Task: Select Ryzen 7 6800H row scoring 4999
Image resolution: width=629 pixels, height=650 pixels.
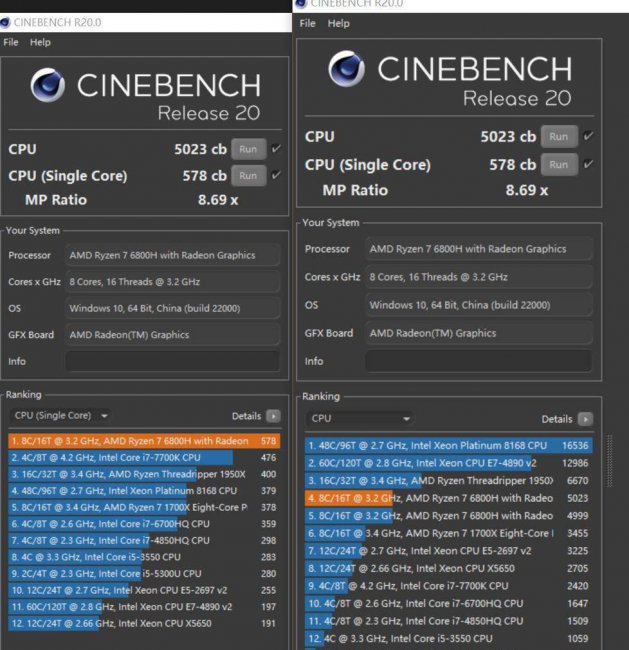Action: 449,515
